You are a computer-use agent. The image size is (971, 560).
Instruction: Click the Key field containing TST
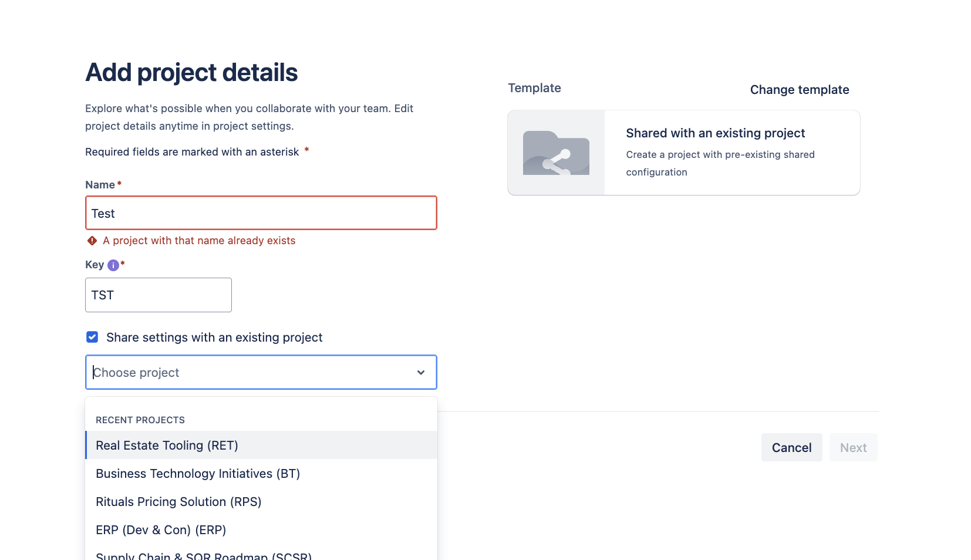[158, 295]
